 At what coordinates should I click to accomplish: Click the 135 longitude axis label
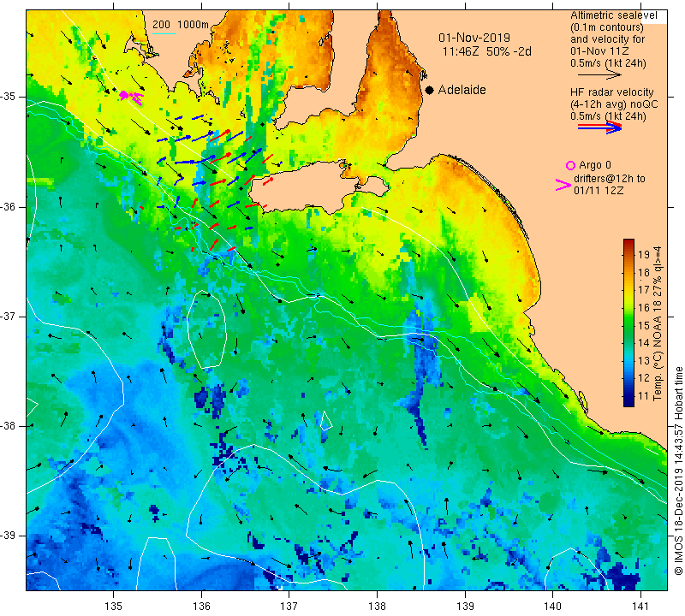coord(114,606)
